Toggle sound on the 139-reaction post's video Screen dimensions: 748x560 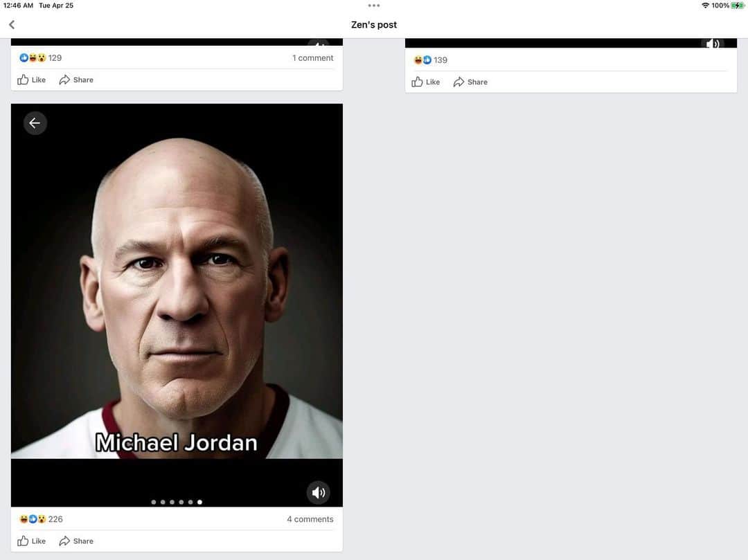pos(713,44)
